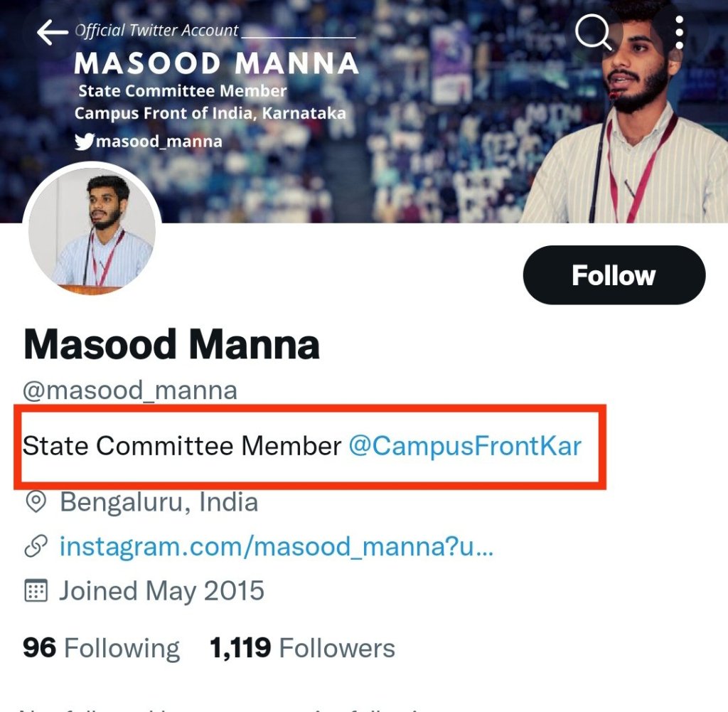
Task: Go back using the left arrow
Action: click(53, 32)
